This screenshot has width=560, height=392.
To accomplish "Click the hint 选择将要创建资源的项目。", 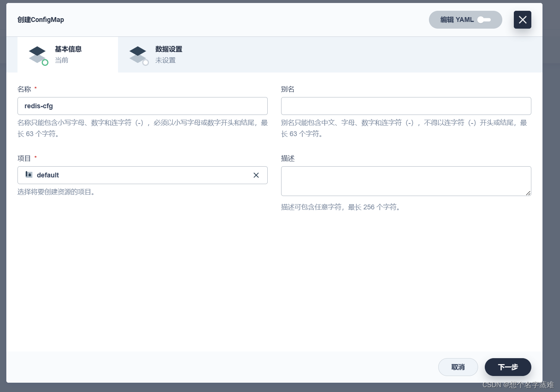I will (x=58, y=192).
